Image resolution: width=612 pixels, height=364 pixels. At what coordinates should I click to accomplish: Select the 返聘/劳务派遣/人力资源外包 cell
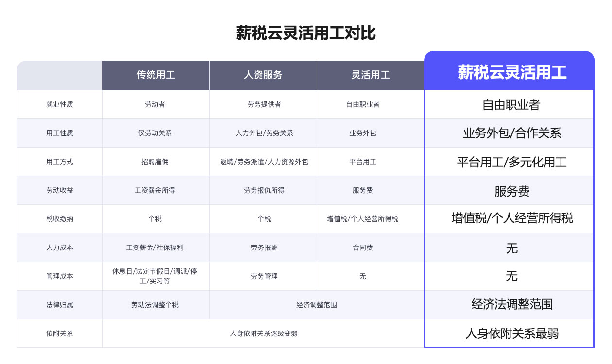pyautogui.click(x=264, y=162)
